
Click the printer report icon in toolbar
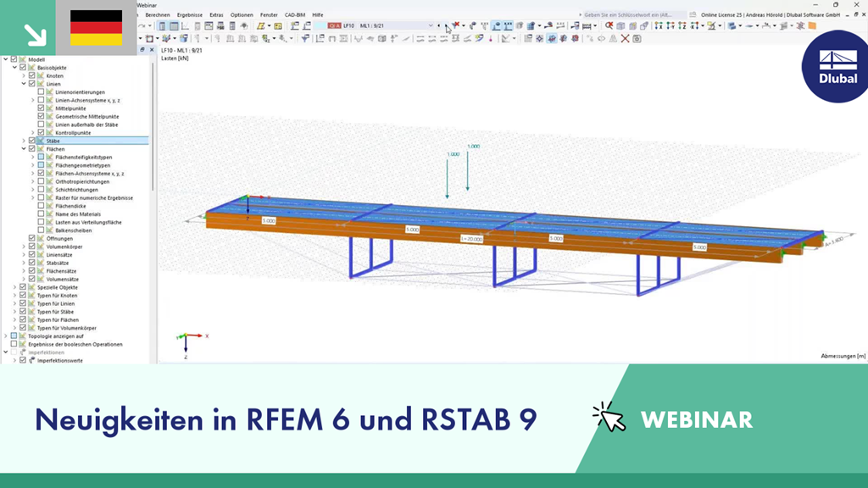pos(220,26)
